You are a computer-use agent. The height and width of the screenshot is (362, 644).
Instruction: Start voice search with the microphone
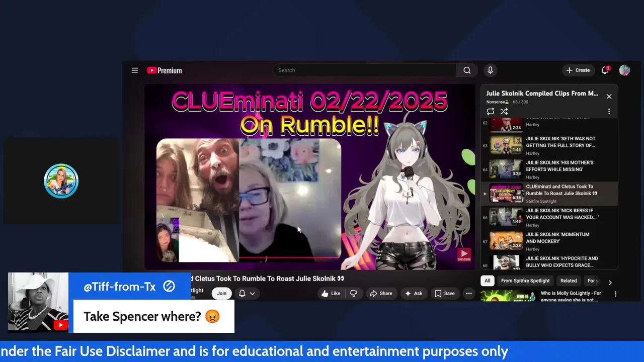pyautogui.click(x=490, y=70)
